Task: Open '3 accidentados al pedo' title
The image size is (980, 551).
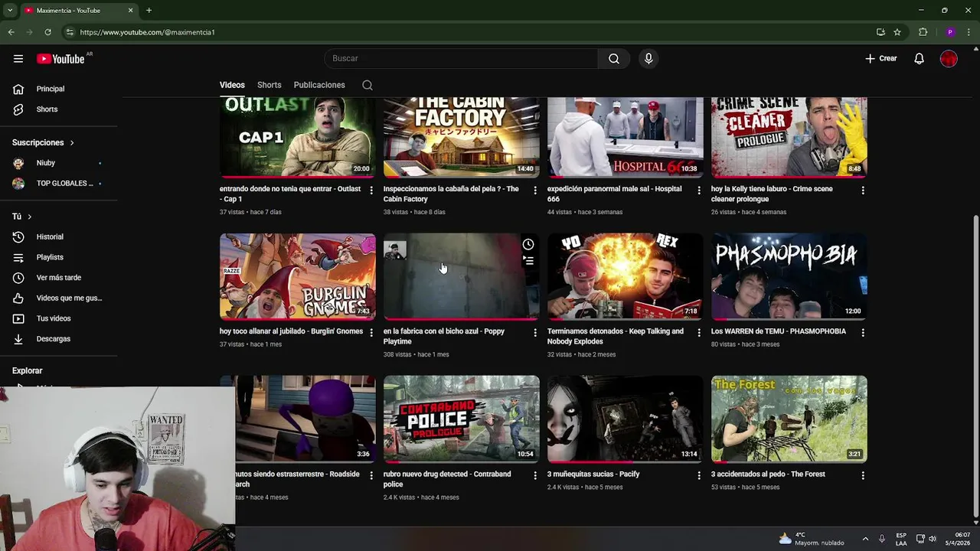Action: (x=768, y=474)
